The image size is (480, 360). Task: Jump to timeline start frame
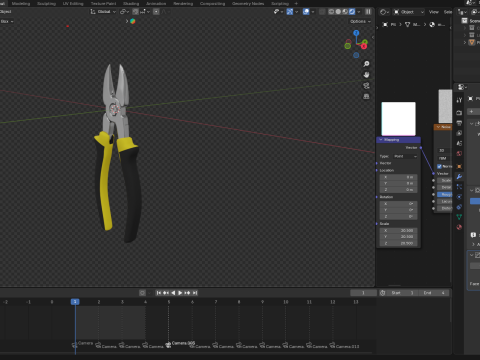159,293
